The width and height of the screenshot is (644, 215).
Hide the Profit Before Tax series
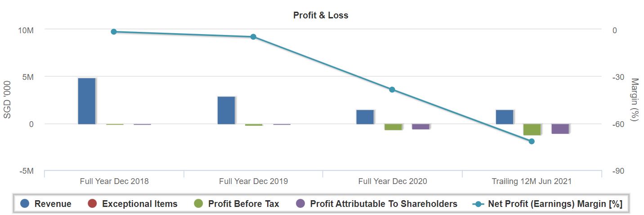coord(243,204)
